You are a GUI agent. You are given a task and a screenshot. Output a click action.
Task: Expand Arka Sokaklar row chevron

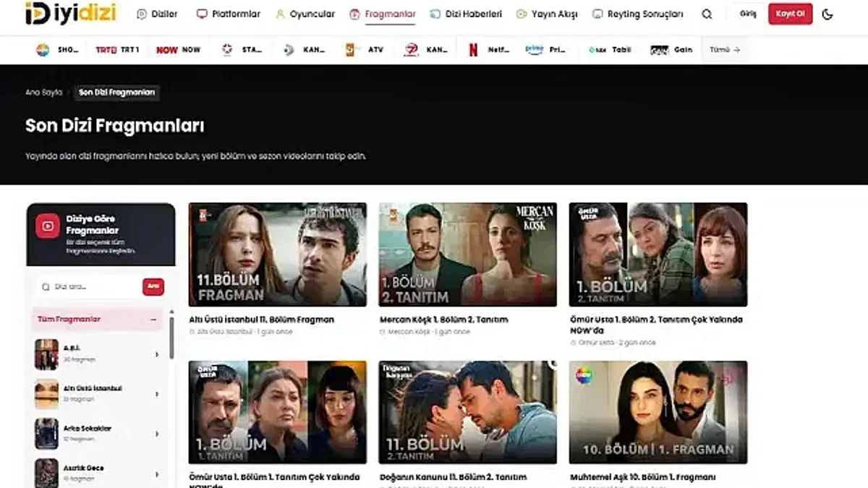(x=157, y=434)
